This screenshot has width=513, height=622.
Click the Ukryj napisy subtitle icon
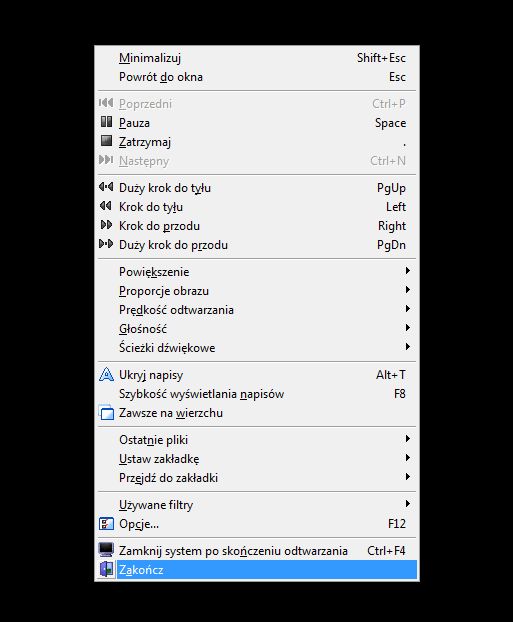(x=106, y=374)
